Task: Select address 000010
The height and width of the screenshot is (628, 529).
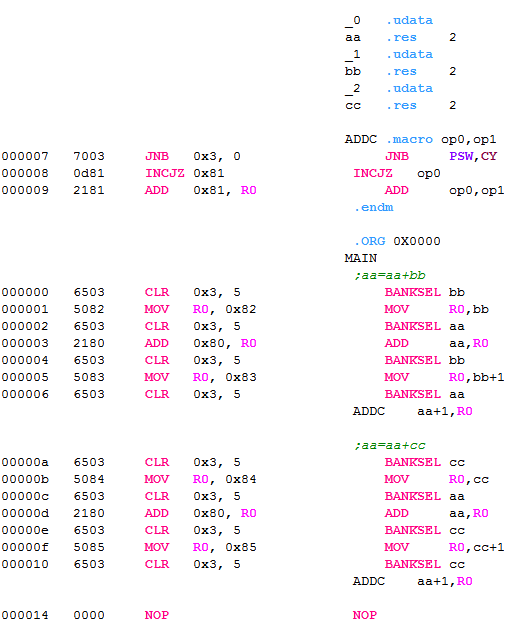Action: (25, 564)
